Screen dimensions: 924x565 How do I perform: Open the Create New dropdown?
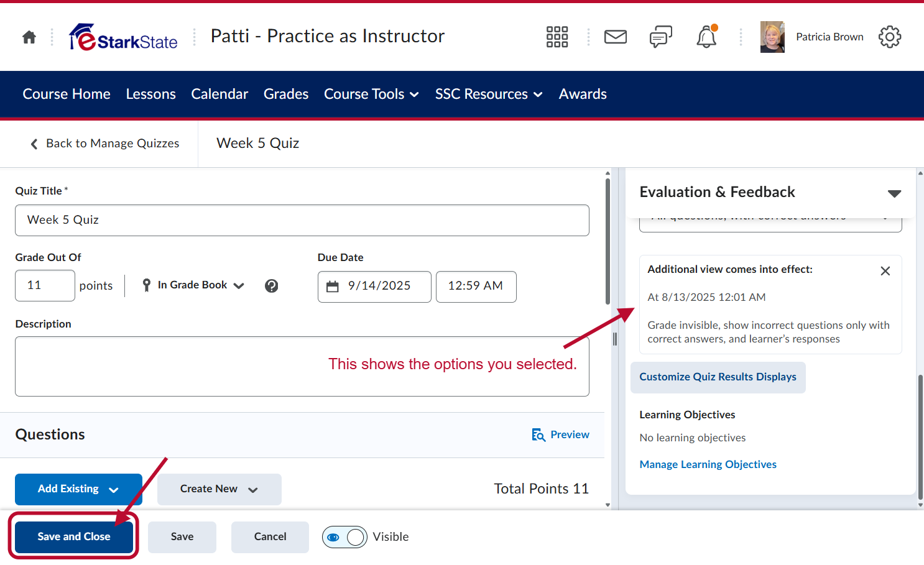219,489
